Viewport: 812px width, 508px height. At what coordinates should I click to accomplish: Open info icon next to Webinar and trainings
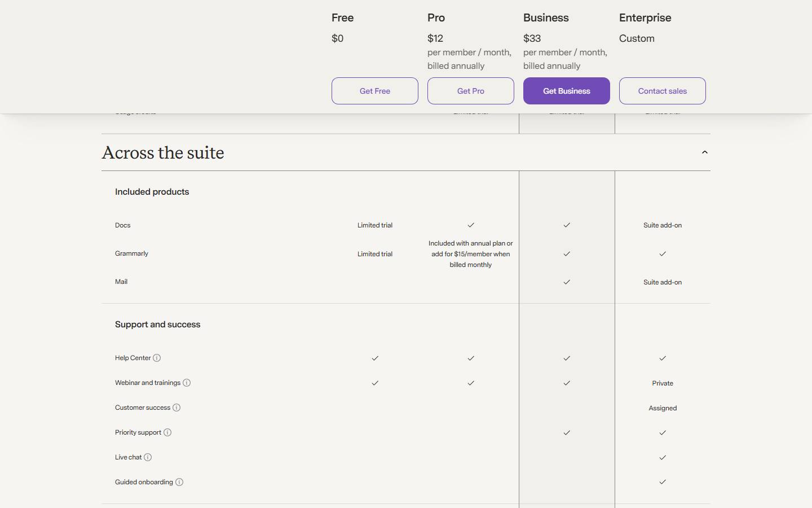click(187, 383)
